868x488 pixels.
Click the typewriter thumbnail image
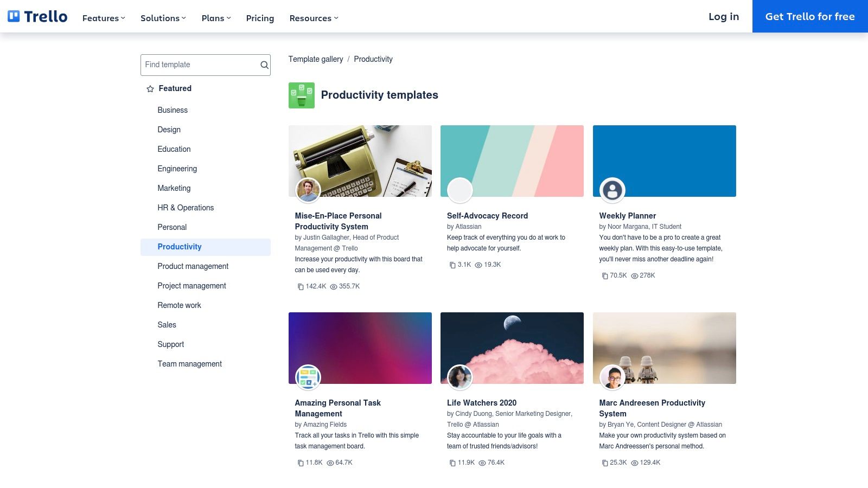point(360,161)
